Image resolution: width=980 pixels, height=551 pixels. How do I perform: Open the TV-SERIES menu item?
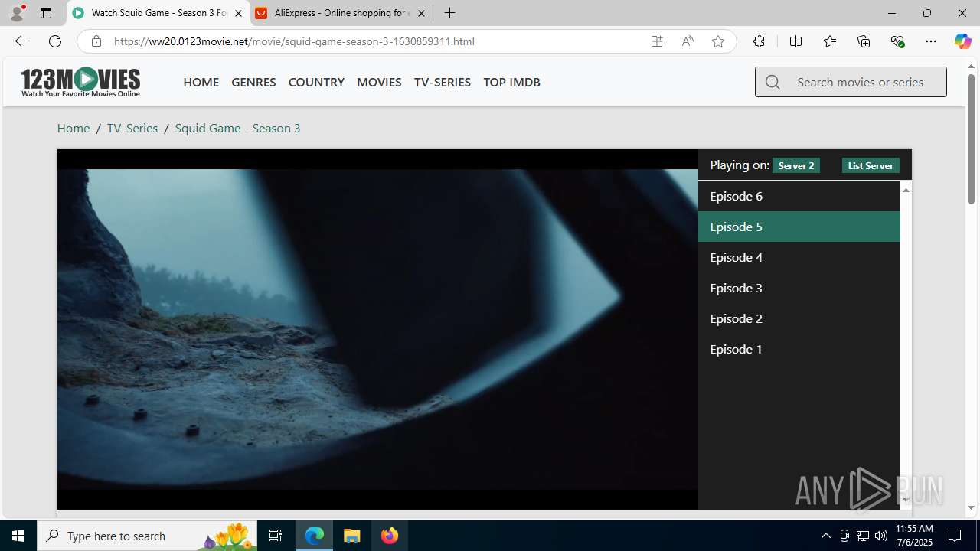point(443,82)
